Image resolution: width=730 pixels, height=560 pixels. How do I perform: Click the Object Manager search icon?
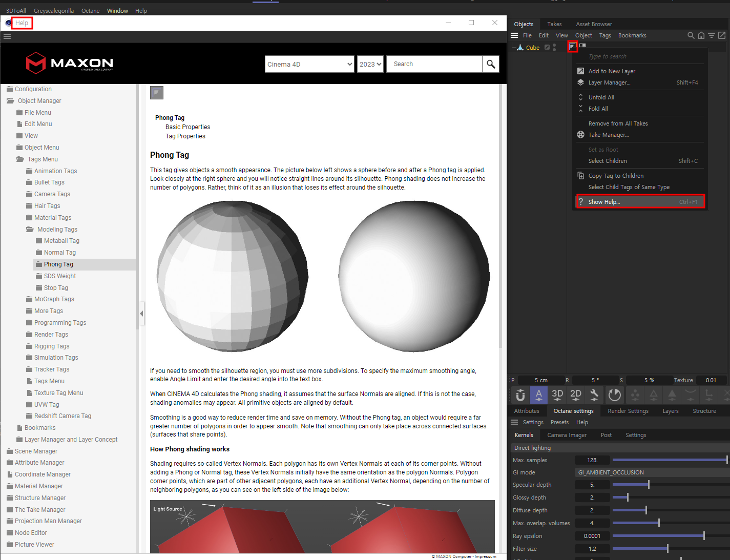tap(691, 35)
